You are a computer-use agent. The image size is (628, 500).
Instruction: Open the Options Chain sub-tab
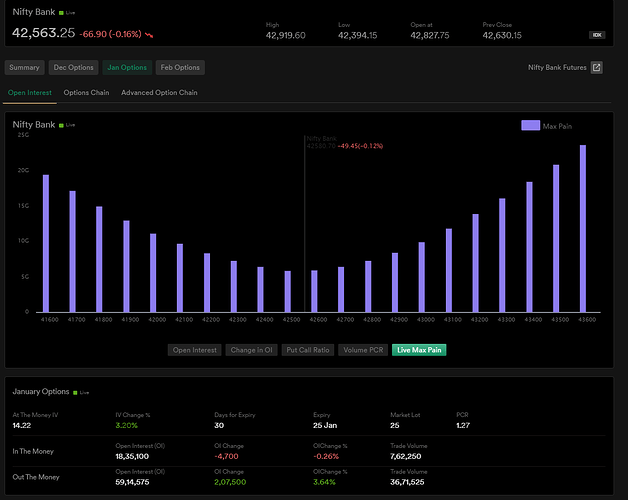click(x=86, y=93)
